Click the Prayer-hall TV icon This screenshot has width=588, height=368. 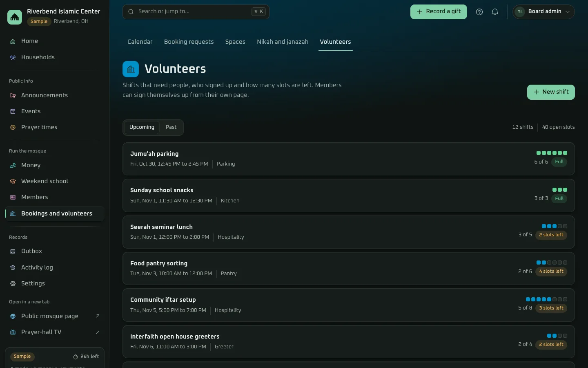13,332
